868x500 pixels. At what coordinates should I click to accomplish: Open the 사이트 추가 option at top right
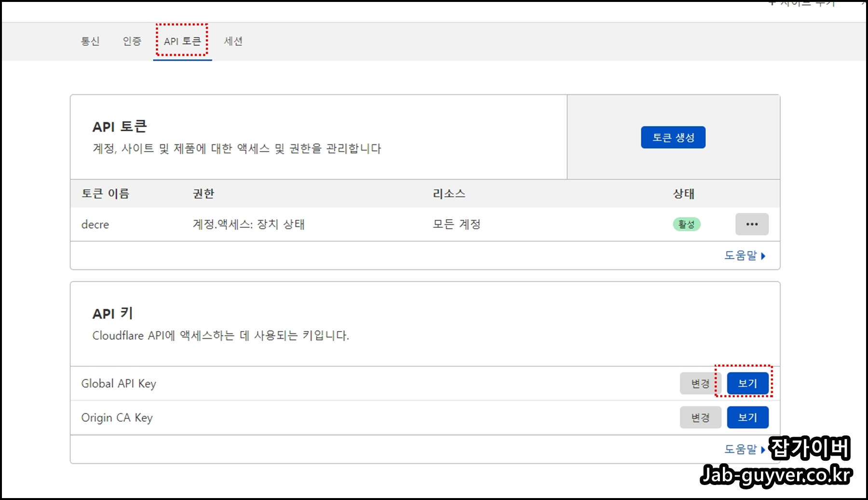tap(803, 4)
